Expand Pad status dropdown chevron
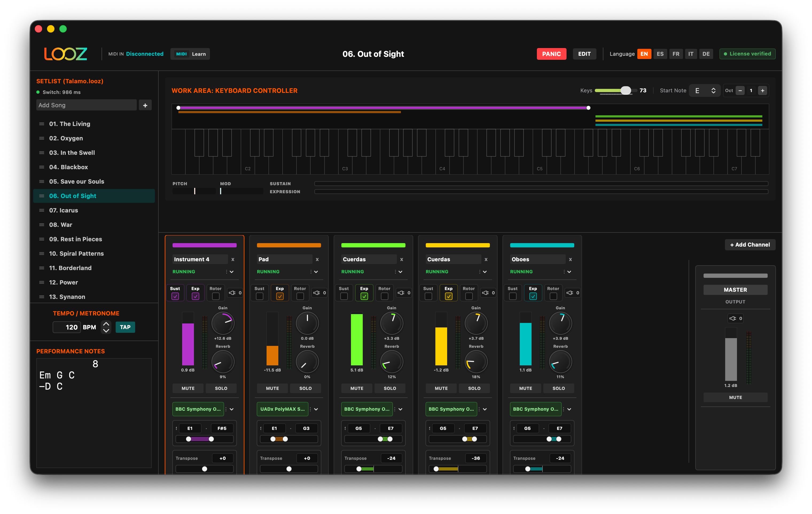The image size is (812, 514). tap(316, 272)
